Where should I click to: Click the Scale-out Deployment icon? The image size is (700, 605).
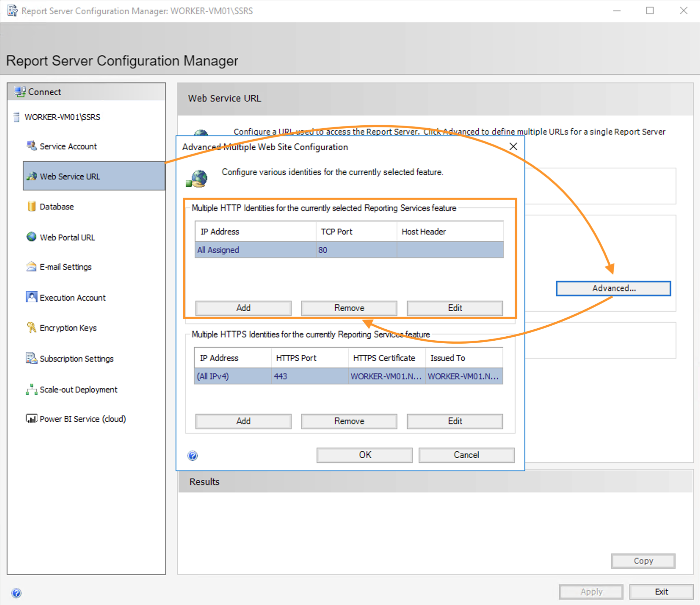pos(32,389)
